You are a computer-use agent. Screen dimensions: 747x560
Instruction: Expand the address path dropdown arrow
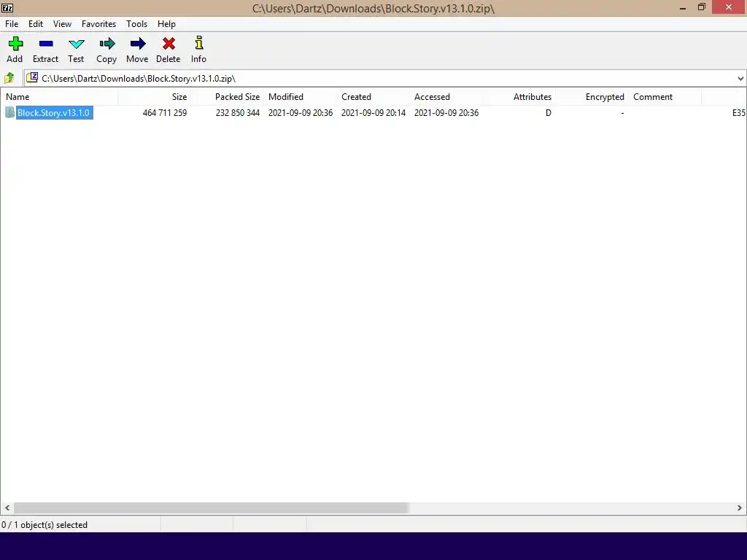[x=740, y=79]
